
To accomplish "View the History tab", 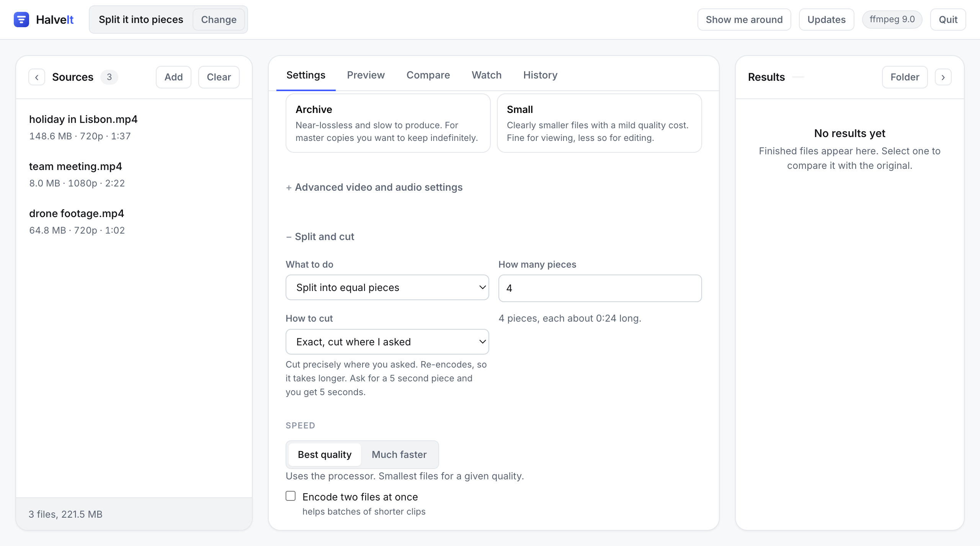I will click(540, 75).
